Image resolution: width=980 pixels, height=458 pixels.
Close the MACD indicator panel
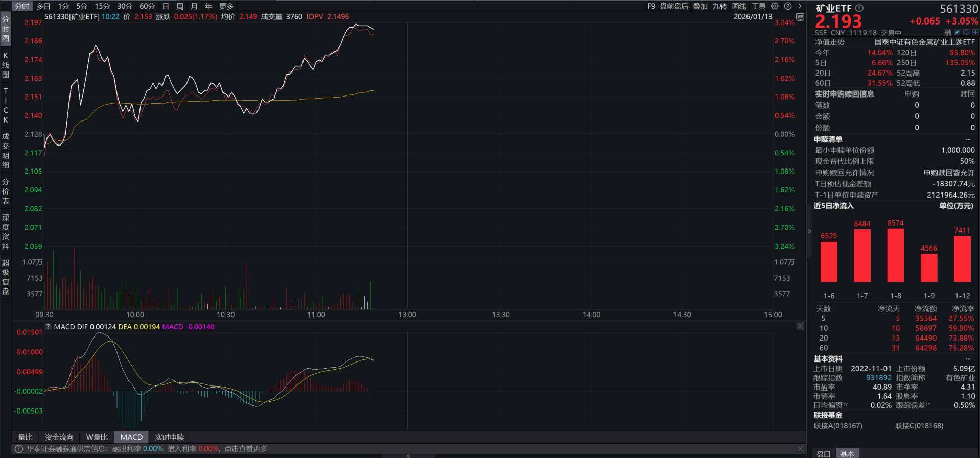tap(800, 326)
